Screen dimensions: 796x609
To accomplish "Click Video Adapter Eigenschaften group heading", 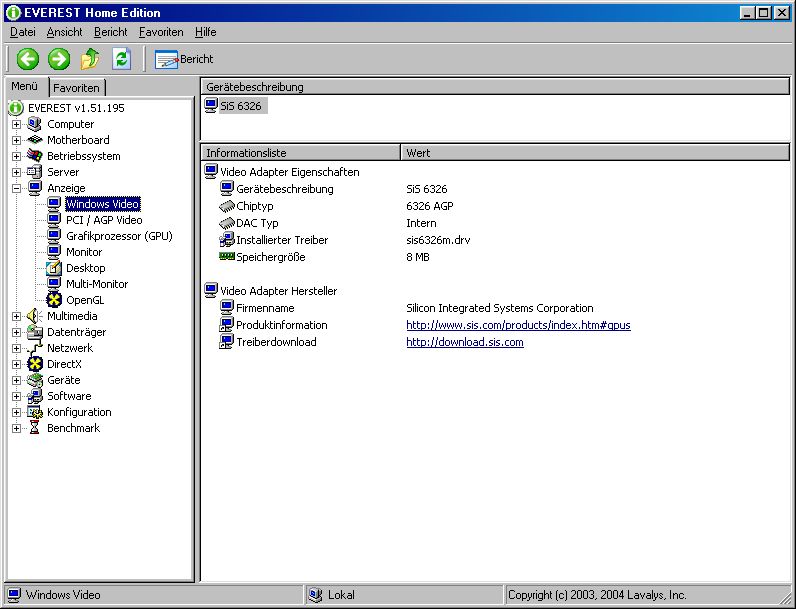I will click(289, 172).
